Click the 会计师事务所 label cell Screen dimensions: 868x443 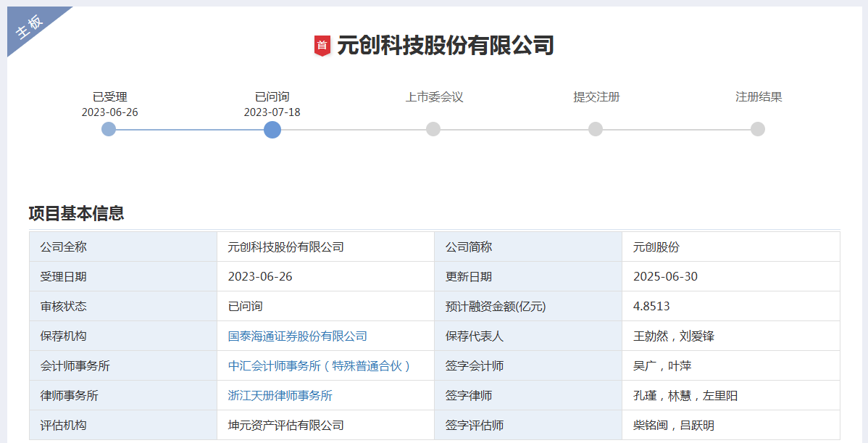pyautogui.click(x=123, y=366)
